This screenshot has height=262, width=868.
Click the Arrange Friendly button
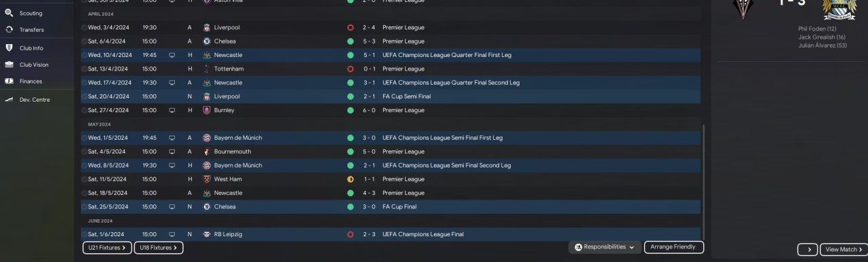[674, 248]
